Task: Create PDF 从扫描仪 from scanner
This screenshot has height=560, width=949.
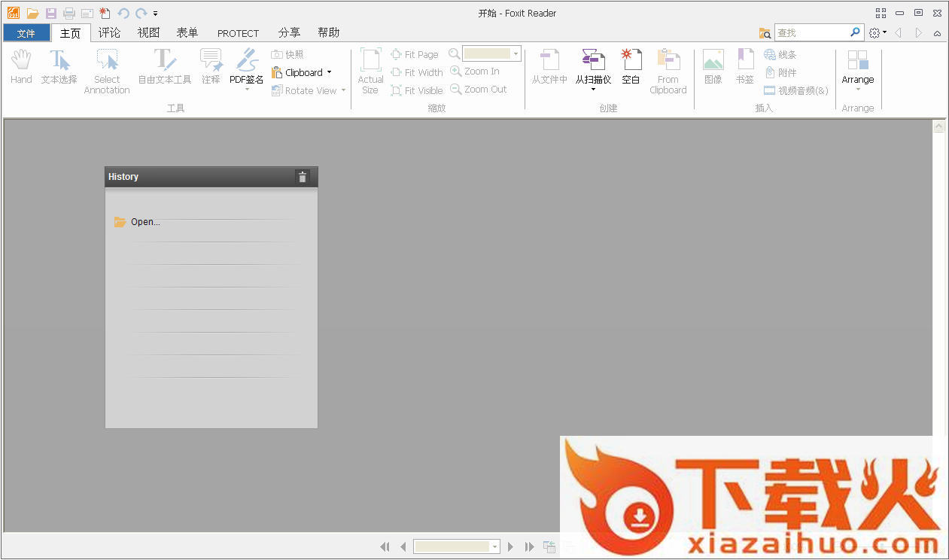Action: (x=593, y=70)
